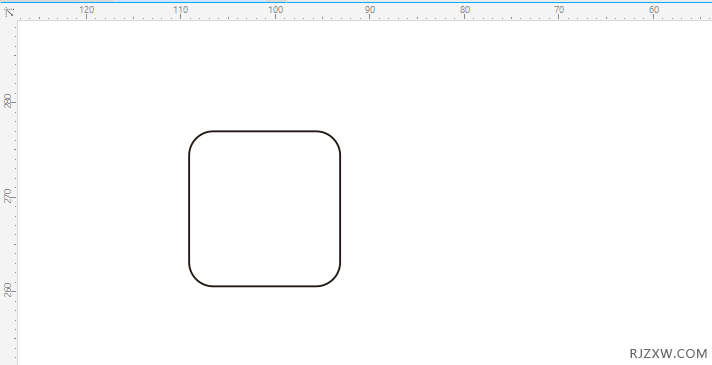Click the 270 mark on vertical ruler

click(8, 196)
